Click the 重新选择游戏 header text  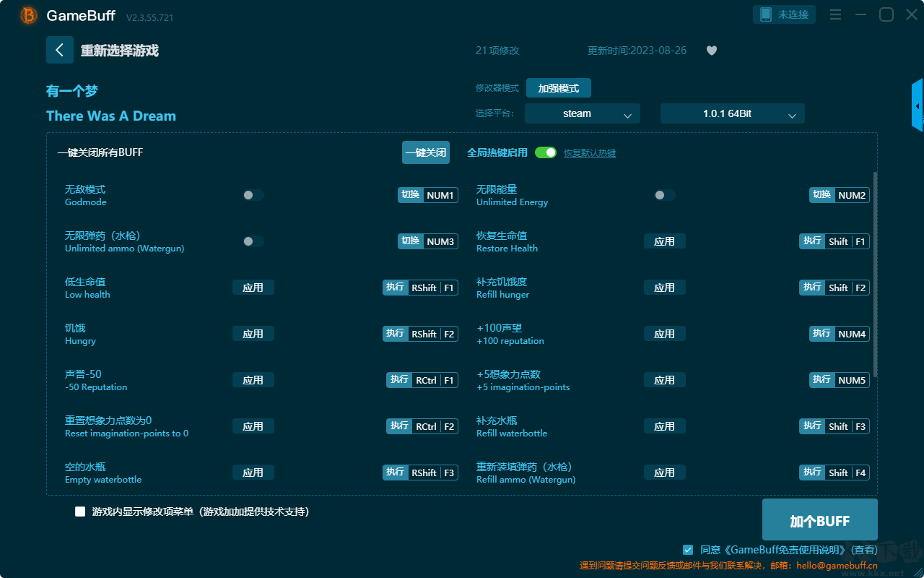pyautogui.click(x=120, y=51)
